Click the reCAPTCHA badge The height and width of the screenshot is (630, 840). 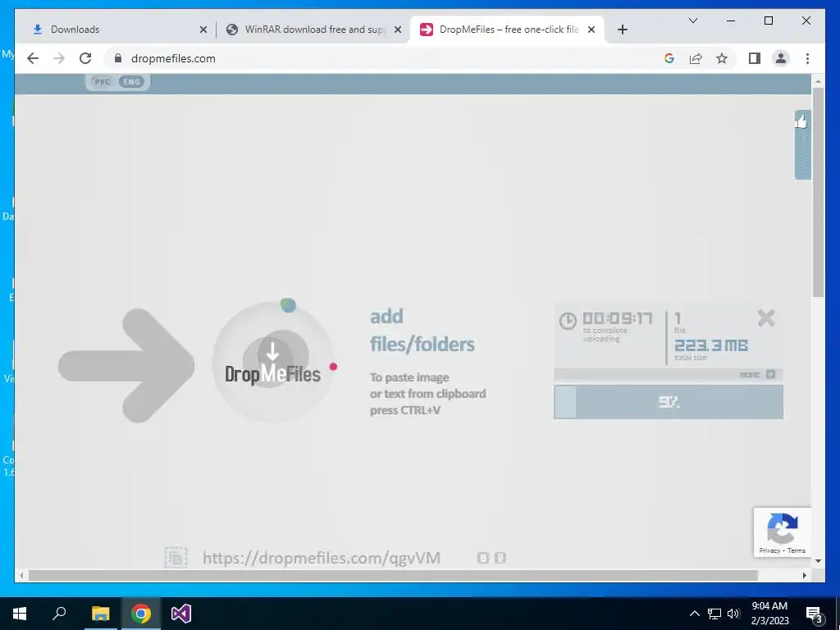782,532
